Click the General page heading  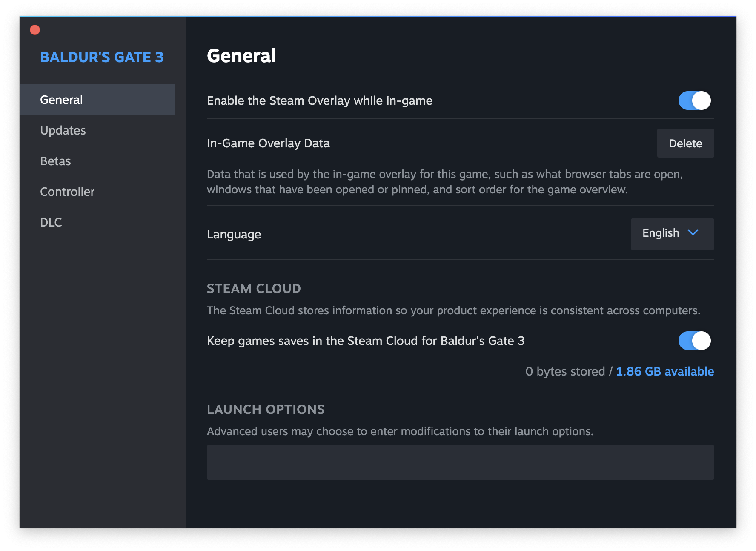click(241, 56)
